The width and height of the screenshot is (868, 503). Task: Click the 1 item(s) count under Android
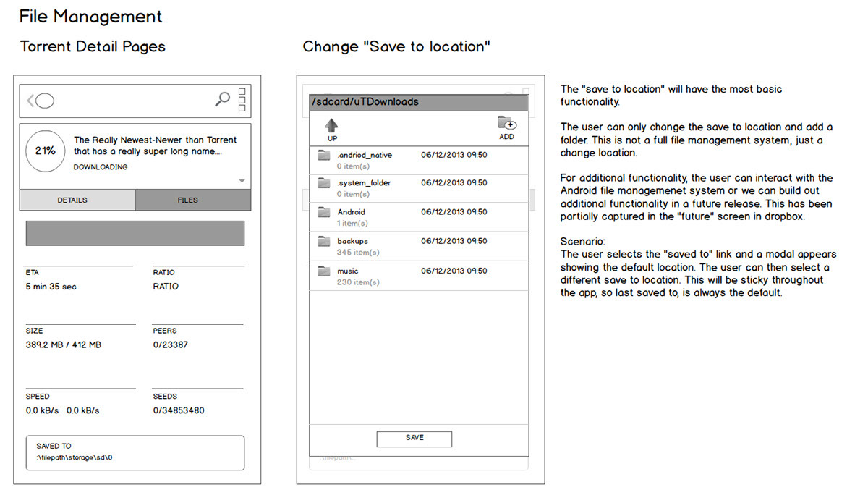[352, 224]
